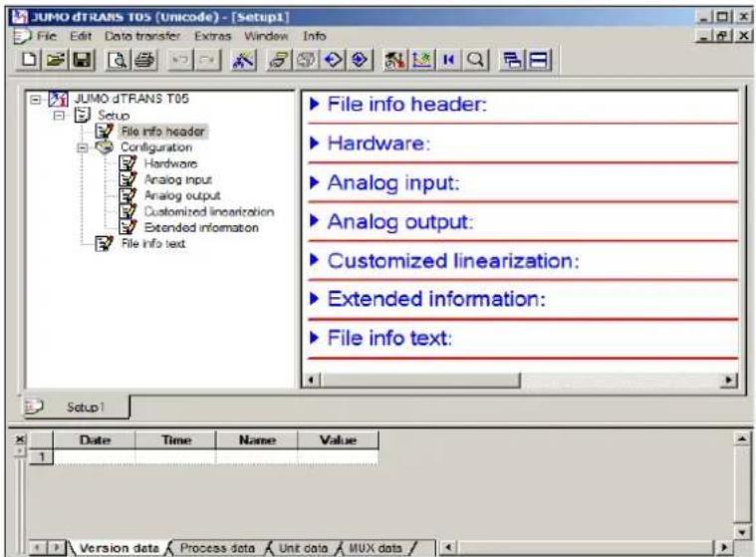Expand the File info text section arrow
The height and width of the screenshot is (557, 756).
coord(315,338)
